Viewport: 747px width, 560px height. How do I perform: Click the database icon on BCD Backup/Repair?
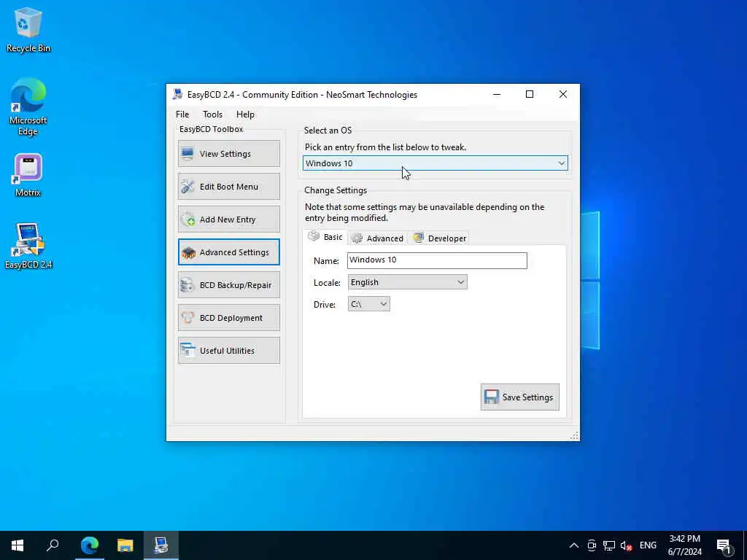click(x=187, y=285)
